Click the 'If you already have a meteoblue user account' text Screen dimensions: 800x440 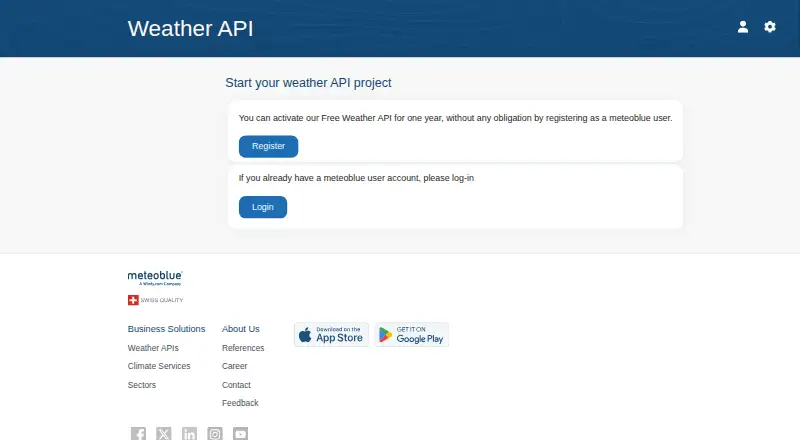pos(356,178)
